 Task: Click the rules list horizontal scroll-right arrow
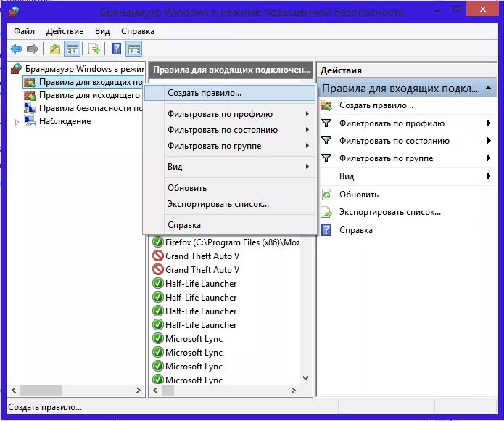[x=293, y=390]
